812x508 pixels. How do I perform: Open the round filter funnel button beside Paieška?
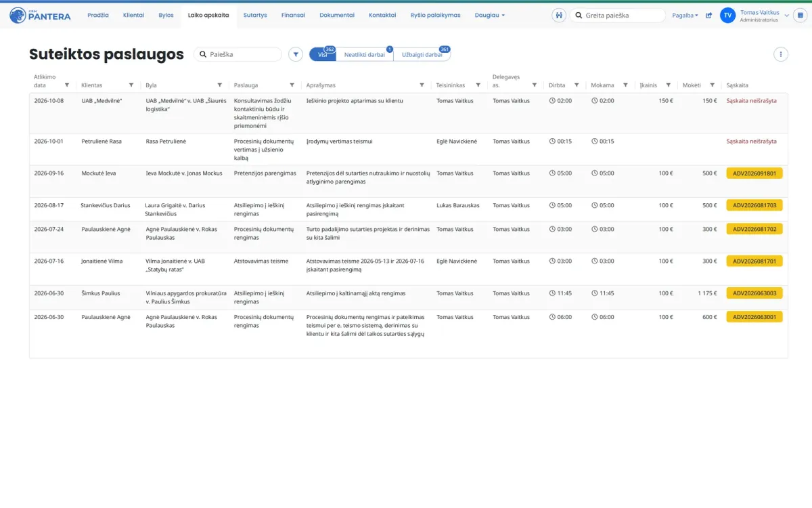296,54
